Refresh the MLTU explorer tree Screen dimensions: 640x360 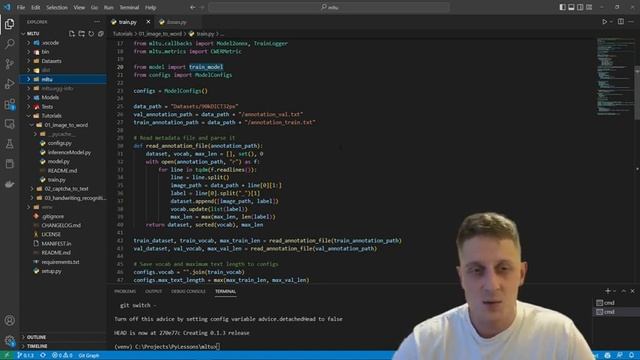tap(91, 33)
